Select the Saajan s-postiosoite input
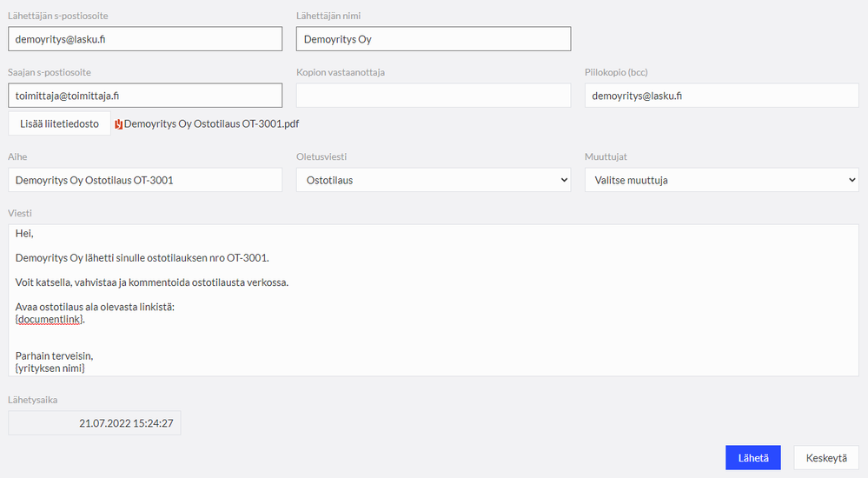 coord(145,96)
